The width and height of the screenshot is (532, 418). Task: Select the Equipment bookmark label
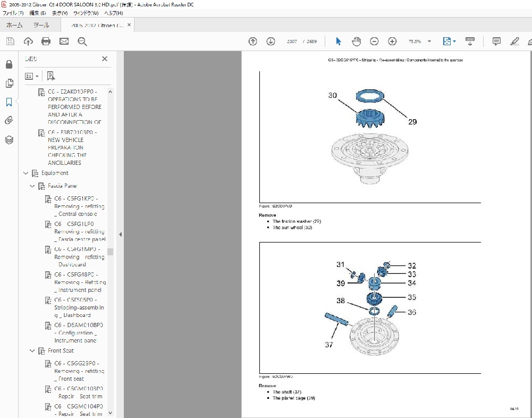pos(55,173)
